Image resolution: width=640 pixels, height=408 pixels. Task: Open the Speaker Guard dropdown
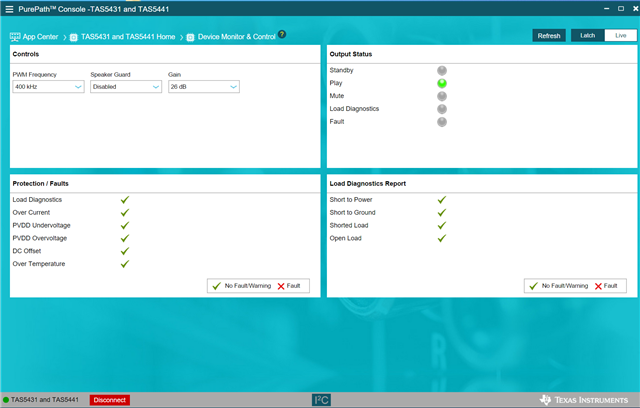(x=126, y=86)
